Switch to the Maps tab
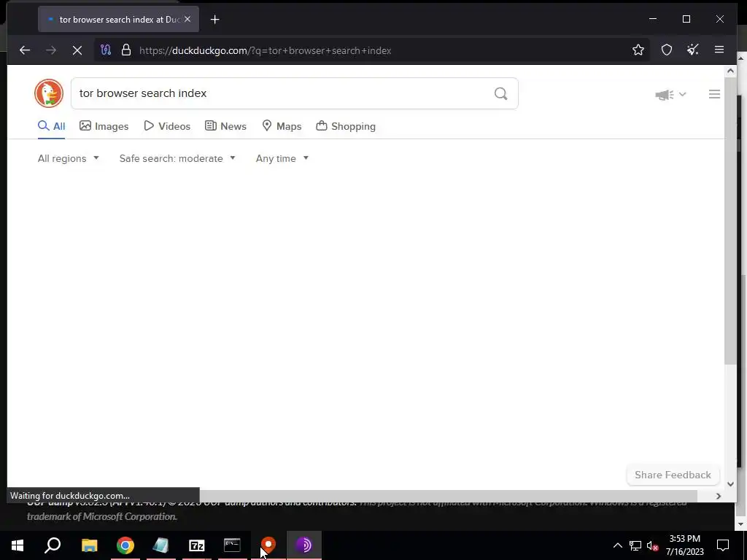The height and width of the screenshot is (560, 747). [282, 126]
